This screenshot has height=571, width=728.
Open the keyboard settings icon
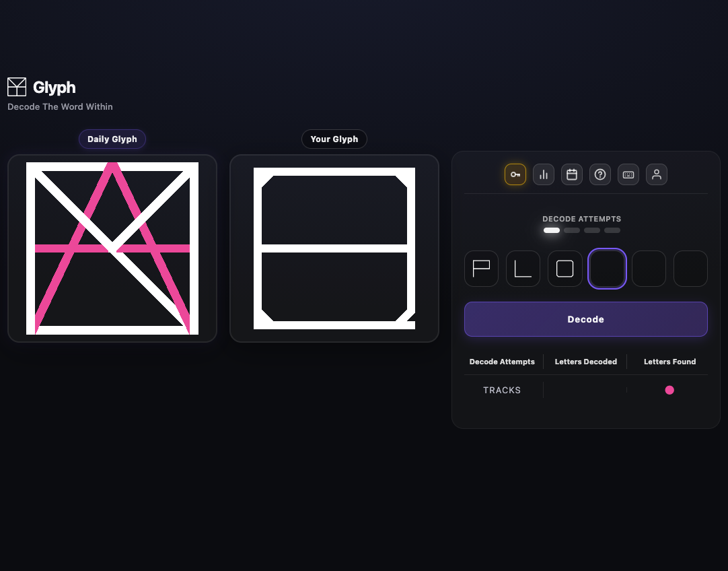[628, 174]
